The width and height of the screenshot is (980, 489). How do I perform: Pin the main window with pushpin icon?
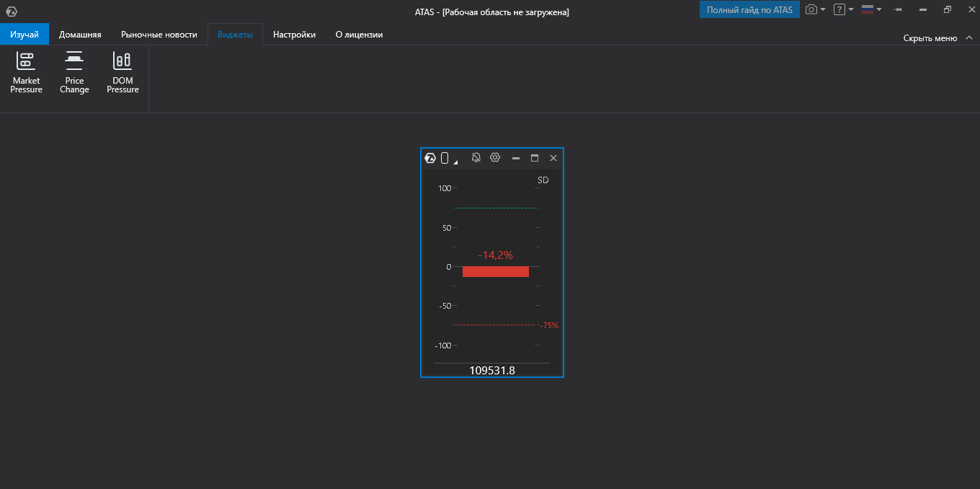pos(899,10)
